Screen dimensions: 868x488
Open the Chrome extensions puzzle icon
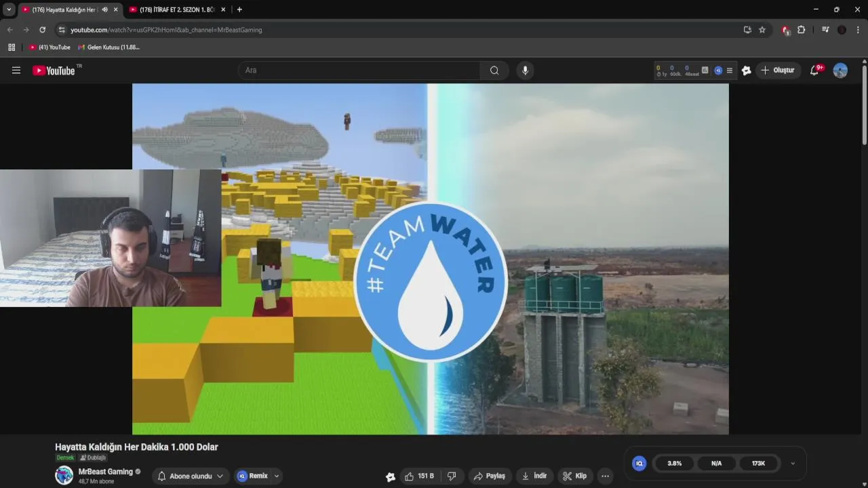[x=801, y=30]
